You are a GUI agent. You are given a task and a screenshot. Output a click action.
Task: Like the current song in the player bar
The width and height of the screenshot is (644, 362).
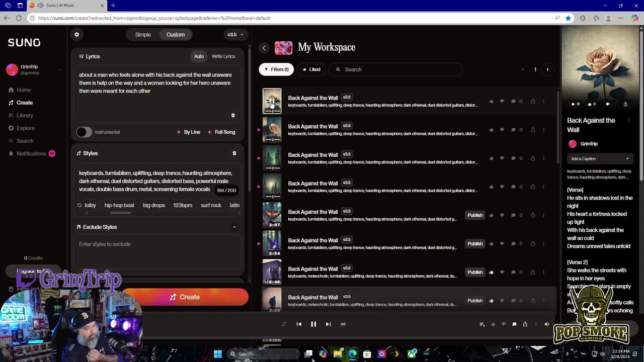(493, 324)
